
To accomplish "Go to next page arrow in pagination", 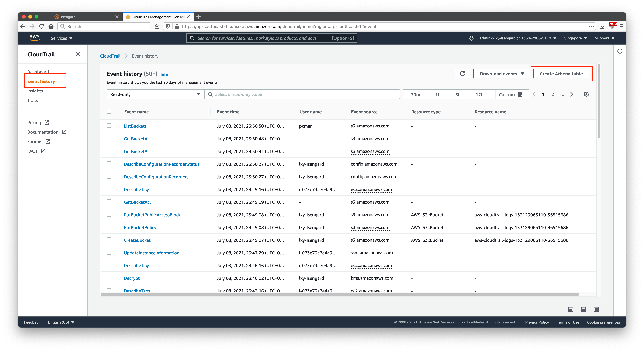I will [571, 94].
